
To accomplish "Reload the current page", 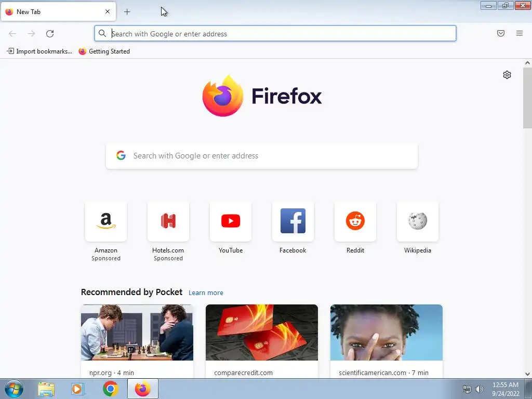I will click(x=50, y=34).
